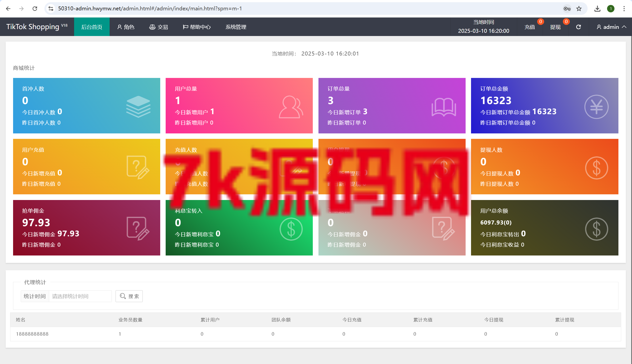Open the 交易 menu
Image resolution: width=632 pixels, height=364 pixels.
click(159, 27)
